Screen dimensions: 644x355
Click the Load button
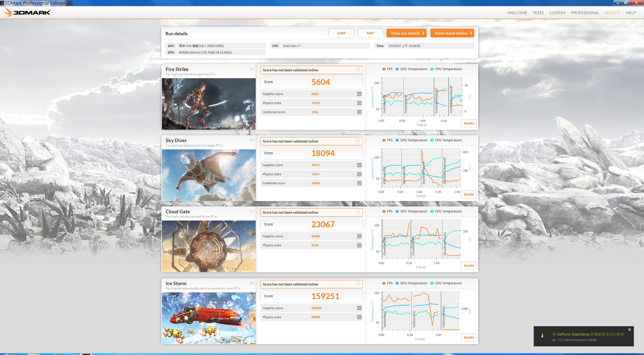click(341, 33)
